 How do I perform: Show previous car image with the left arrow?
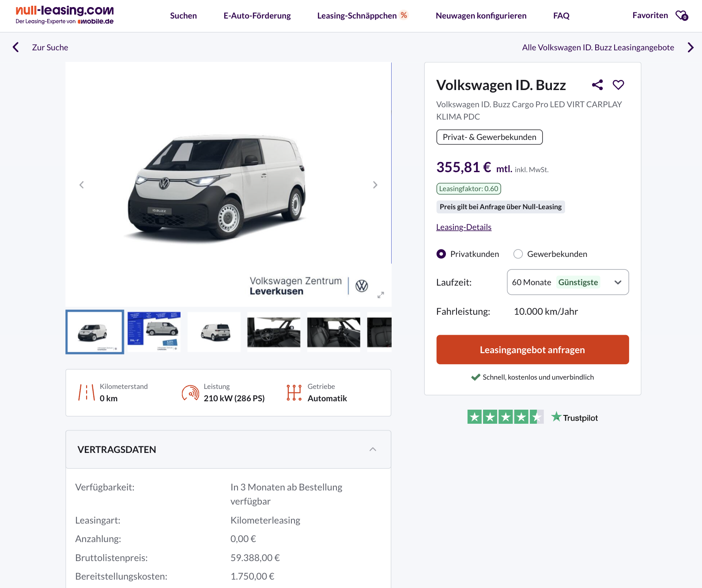(x=82, y=185)
